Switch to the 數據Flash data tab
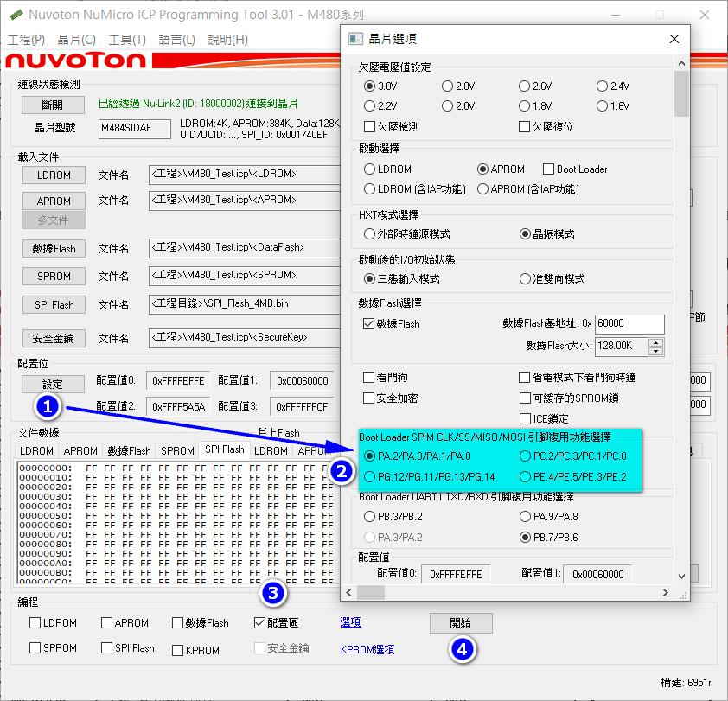The width and height of the screenshot is (728, 701). pyautogui.click(x=129, y=451)
